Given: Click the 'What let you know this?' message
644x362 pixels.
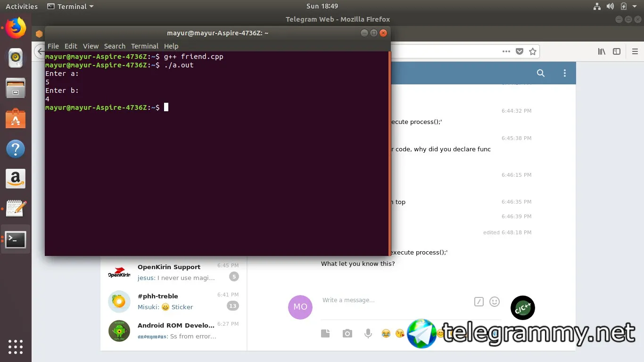Looking at the screenshot, I should tap(358, 264).
